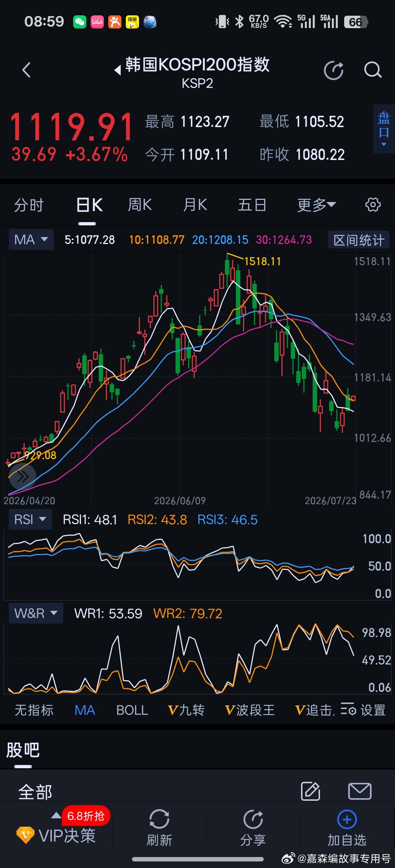Tap the KSP2 ticker code

click(197, 84)
